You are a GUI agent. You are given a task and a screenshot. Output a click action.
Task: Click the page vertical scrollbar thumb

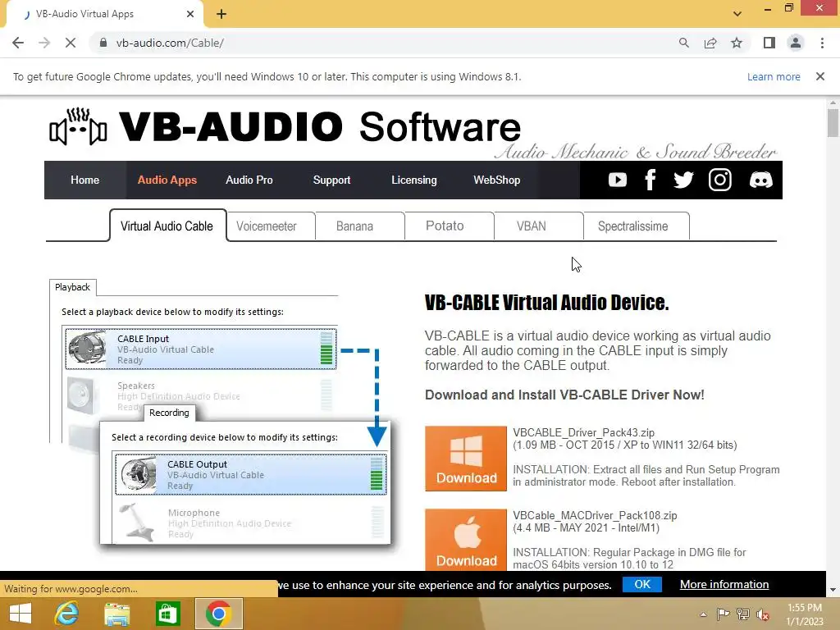click(x=833, y=123)
